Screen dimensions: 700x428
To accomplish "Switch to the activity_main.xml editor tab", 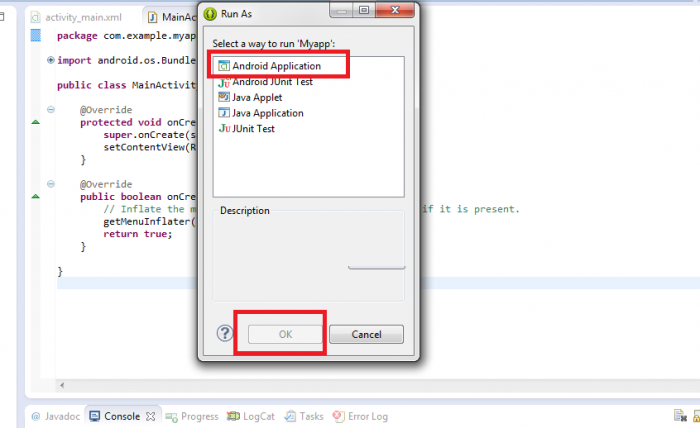I will pos(76,17).
